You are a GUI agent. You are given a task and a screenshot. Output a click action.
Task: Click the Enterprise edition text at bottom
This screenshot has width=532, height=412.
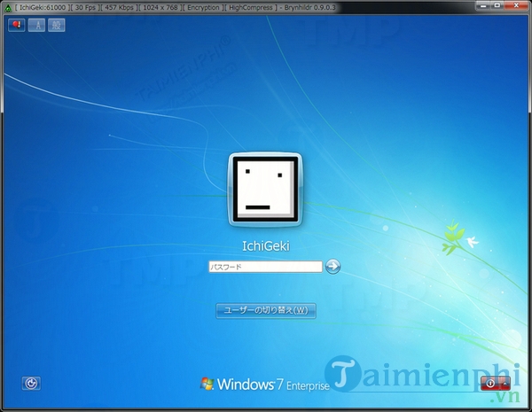click(306, 386)
